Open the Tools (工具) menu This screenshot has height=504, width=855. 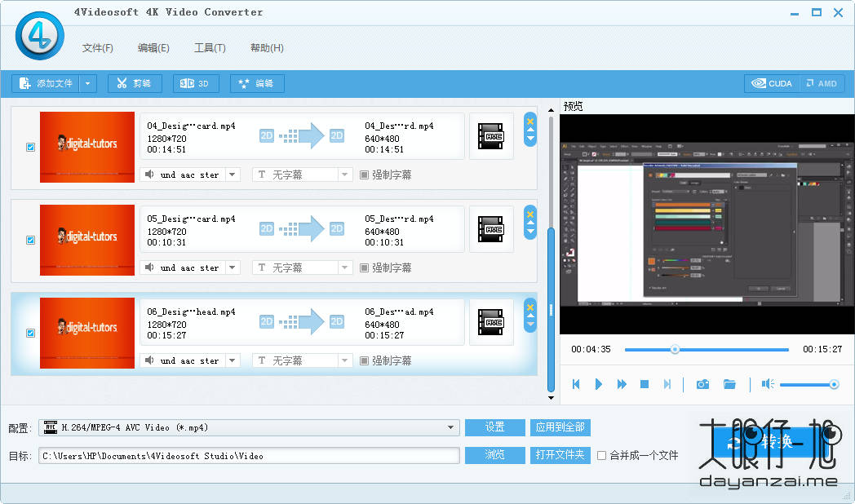click(210, 48)
